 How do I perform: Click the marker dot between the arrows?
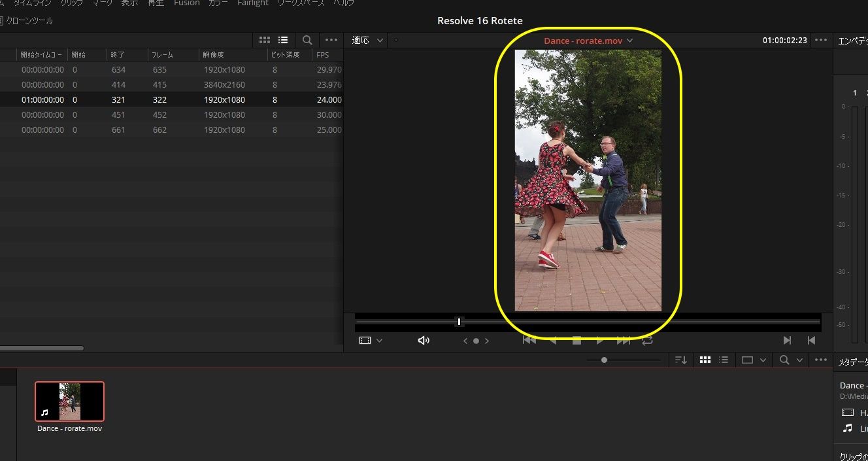click(476, 341)
